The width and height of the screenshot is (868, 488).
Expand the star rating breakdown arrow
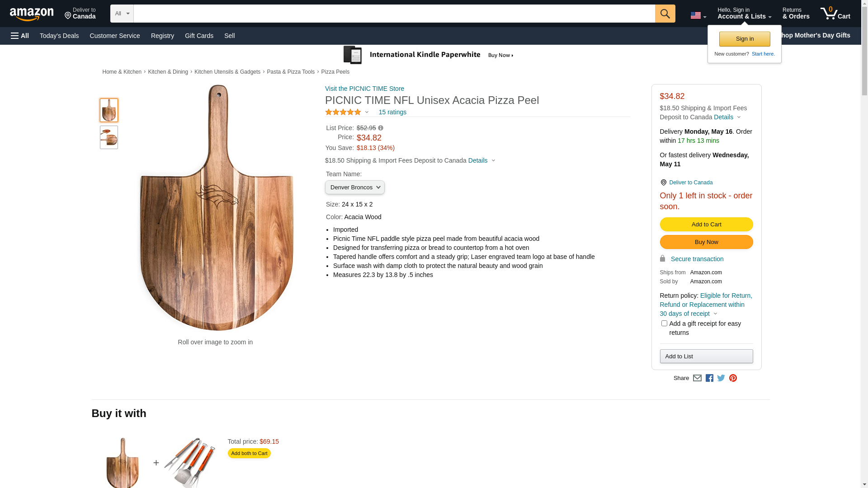[x=367, y=113]
